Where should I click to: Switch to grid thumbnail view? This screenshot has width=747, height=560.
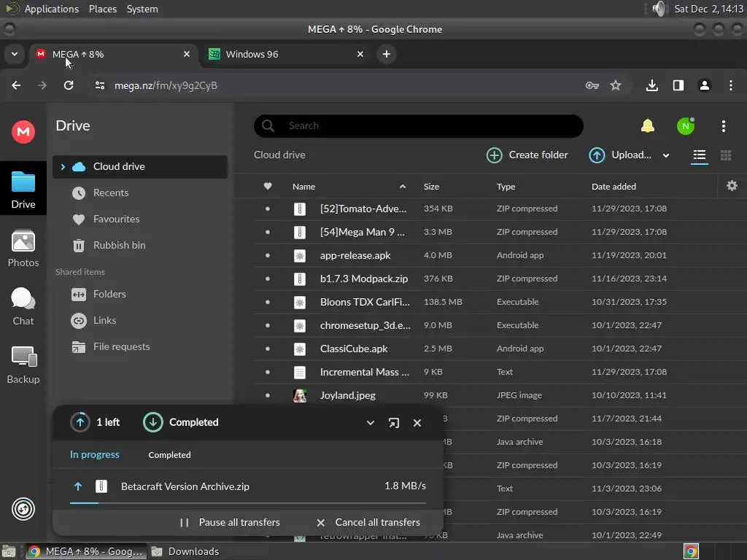point(726,155)
